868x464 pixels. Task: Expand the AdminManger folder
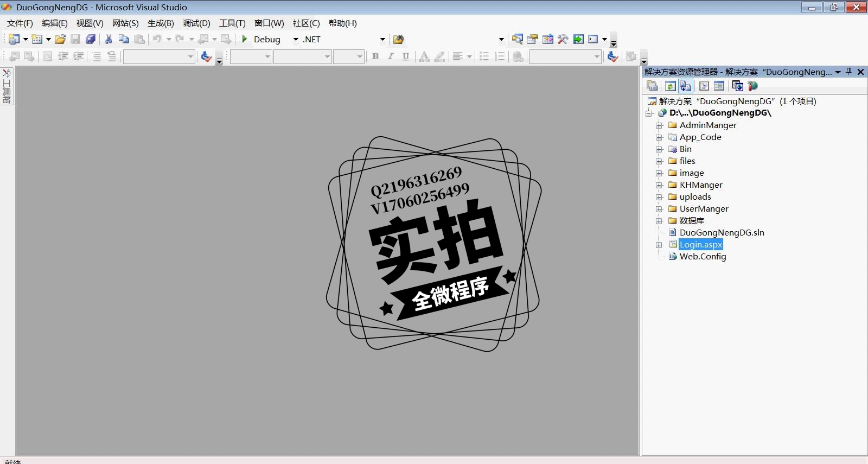tap(659, 125)
